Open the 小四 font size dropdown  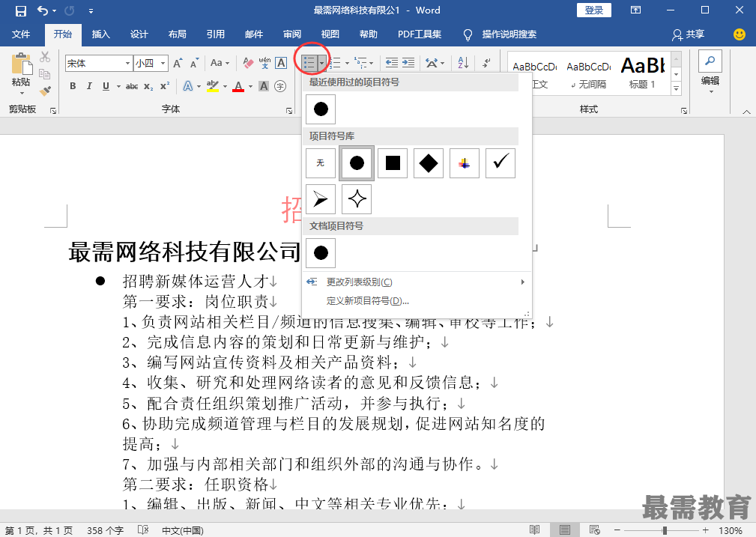tap(163, 63)
